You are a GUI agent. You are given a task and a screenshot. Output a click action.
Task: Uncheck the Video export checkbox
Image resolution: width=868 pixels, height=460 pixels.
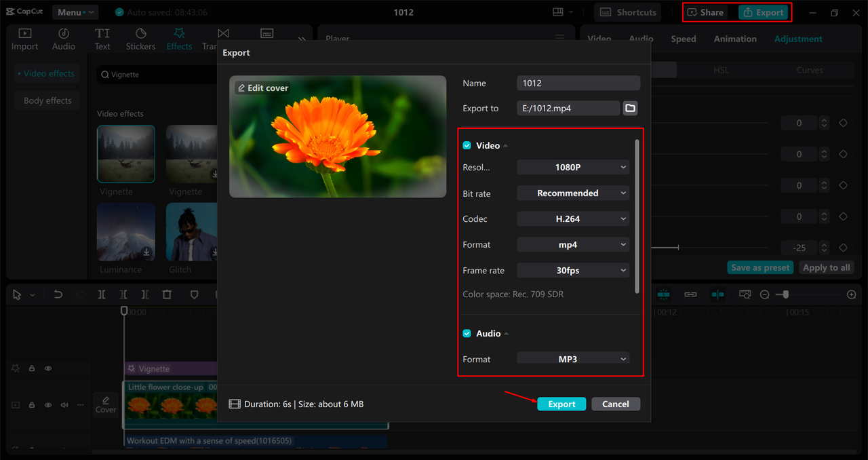pos(467,145)
